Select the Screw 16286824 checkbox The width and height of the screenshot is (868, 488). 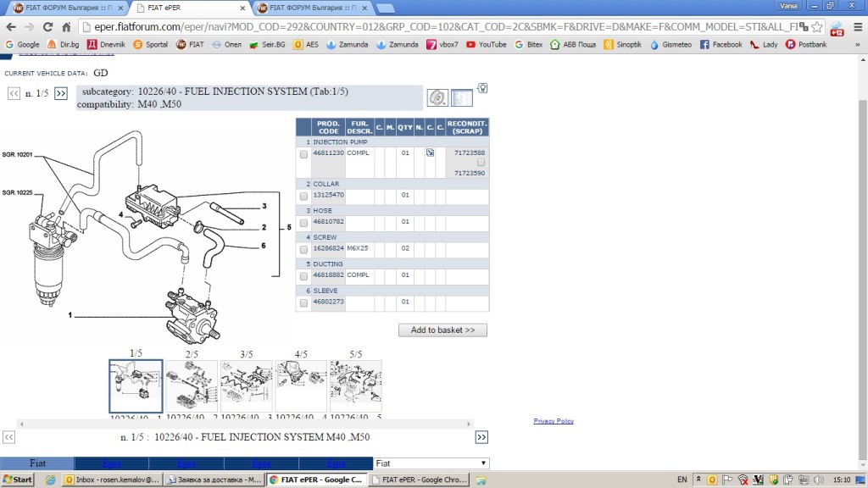coord(303,250)
